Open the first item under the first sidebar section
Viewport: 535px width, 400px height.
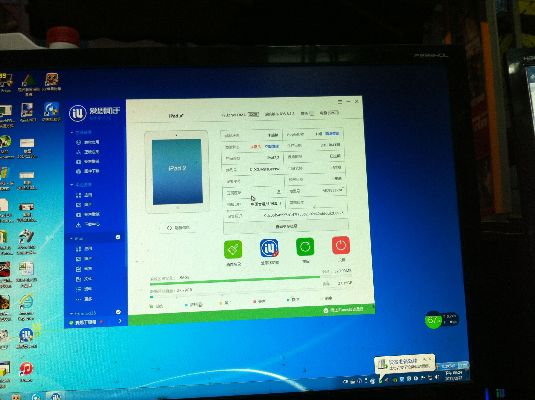(88, 142)
